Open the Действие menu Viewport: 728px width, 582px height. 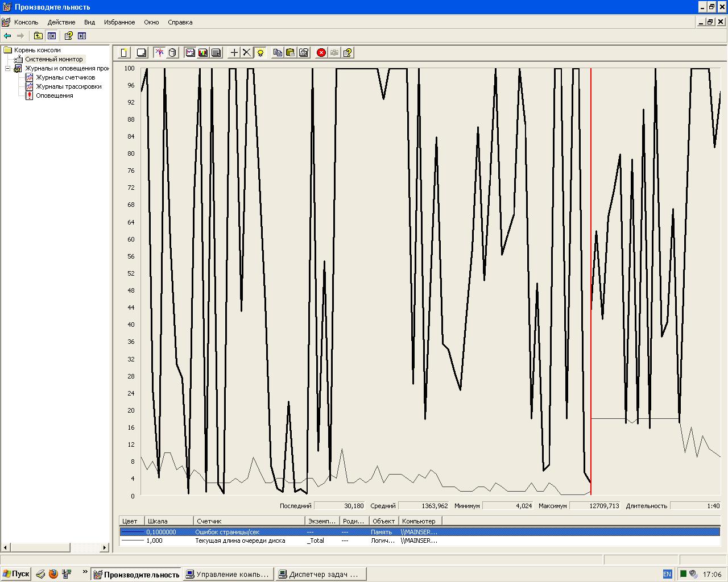point(61,22)
